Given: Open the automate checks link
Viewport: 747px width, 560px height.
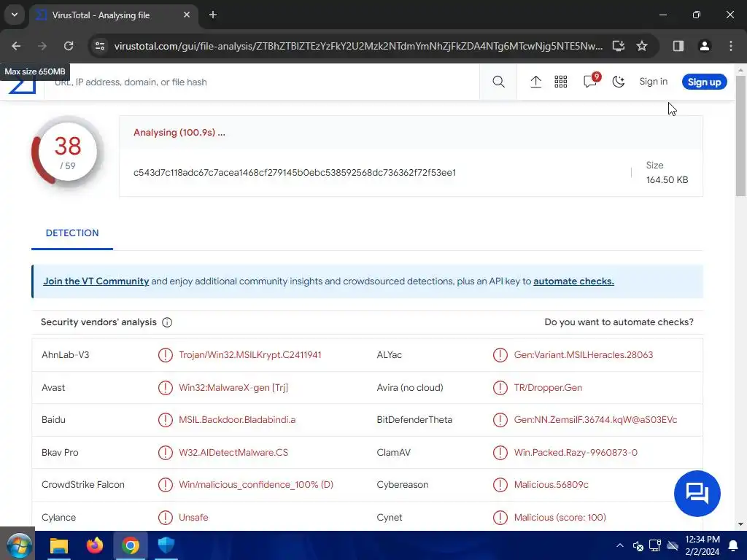Looking at the screenshot, I should coord(573,281).
